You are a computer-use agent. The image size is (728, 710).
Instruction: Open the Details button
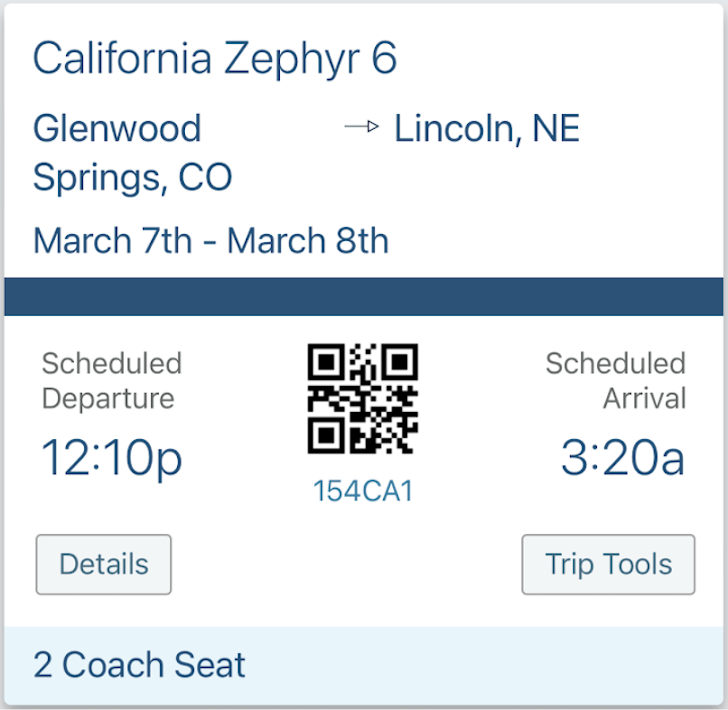point(104,564)
